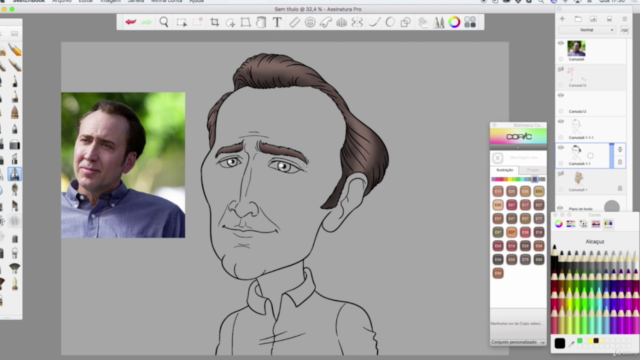Collapse the Copic banner expander arrow

518,147
